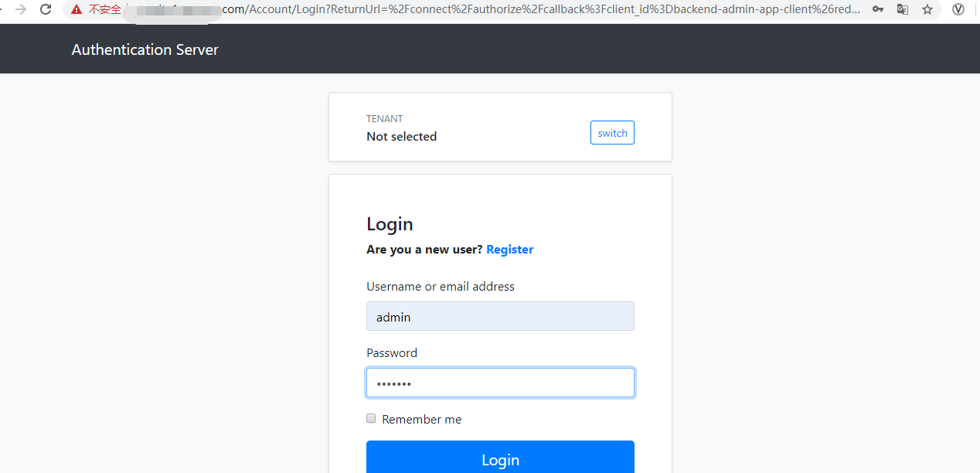Image resolution: width=980 pixels, height=473 pixels.
Task: Click the V-shaped extension icon
Action: click(x=958, y=10)
